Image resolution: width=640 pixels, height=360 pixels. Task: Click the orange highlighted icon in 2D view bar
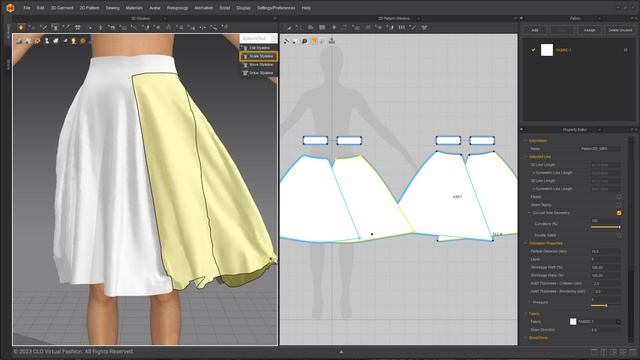pyautogui.click(x=314, y=41)
